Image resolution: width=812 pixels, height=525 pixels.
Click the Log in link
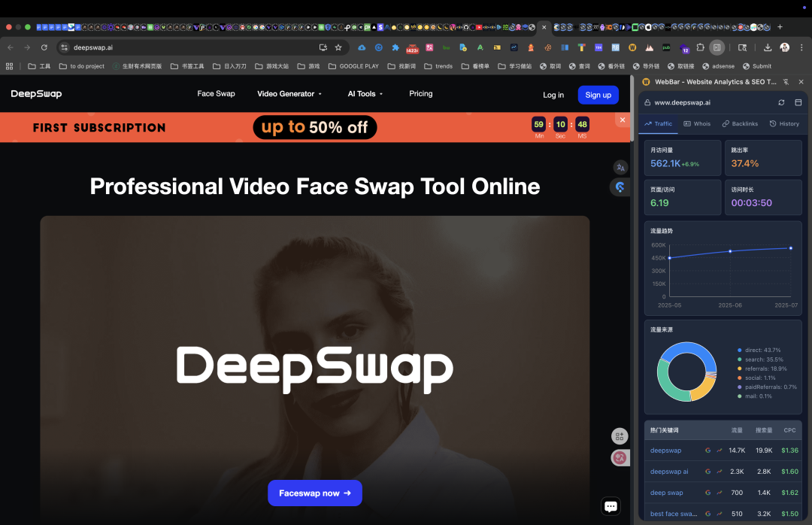(x=553, y=95)
